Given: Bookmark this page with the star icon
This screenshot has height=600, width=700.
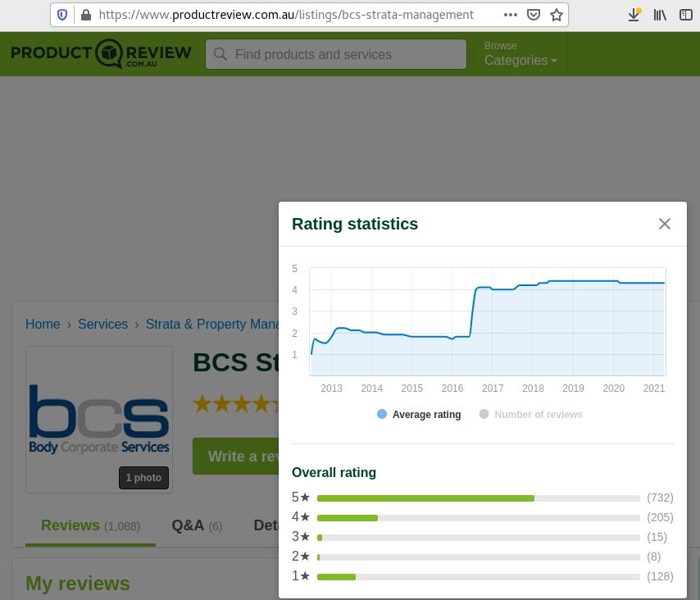Looking at the screenshot, I should [557, 16].
